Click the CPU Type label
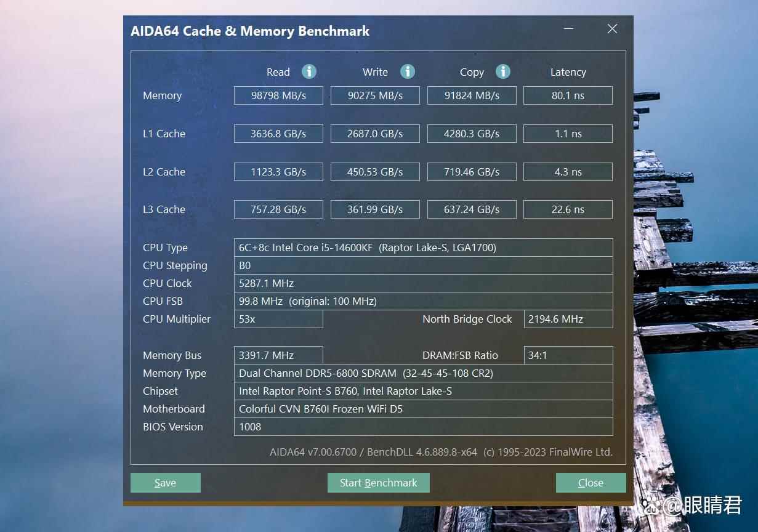758x532 pixels. pyautogui.click(x=165, y=248)
